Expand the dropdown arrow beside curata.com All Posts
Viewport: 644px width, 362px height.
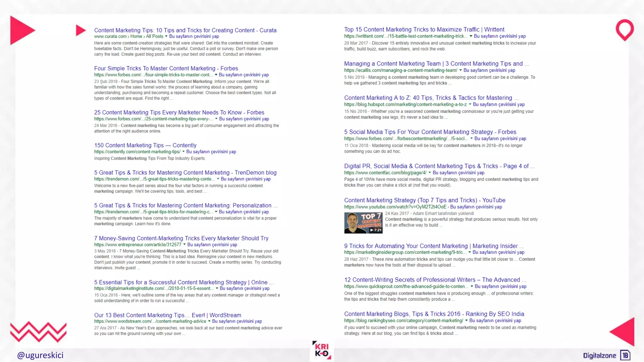coord(166,36)
